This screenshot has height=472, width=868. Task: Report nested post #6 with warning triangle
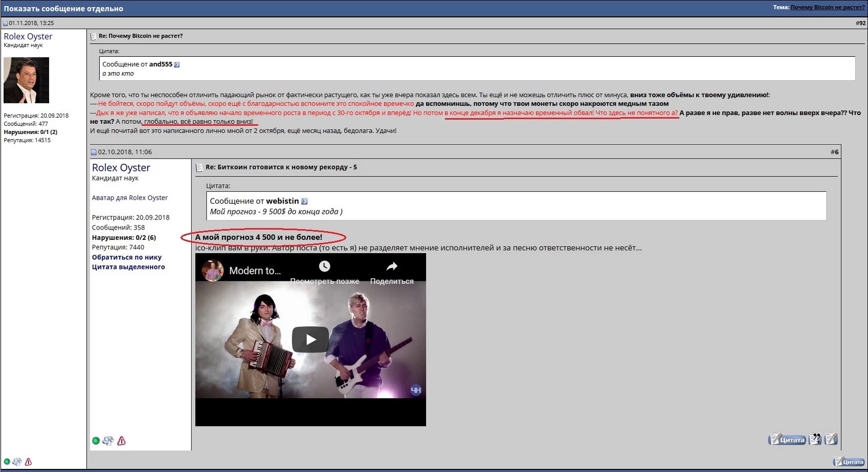point(121,441)
